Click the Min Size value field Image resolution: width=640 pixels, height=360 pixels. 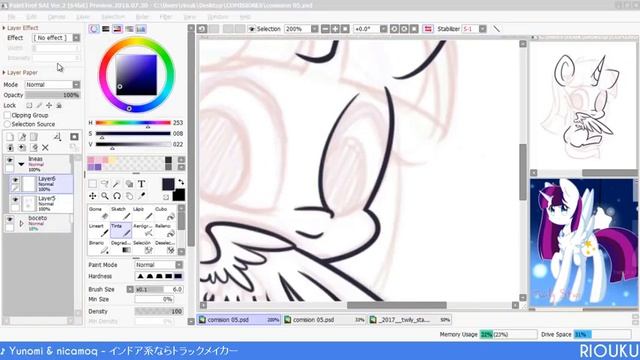tap(154, 300)
